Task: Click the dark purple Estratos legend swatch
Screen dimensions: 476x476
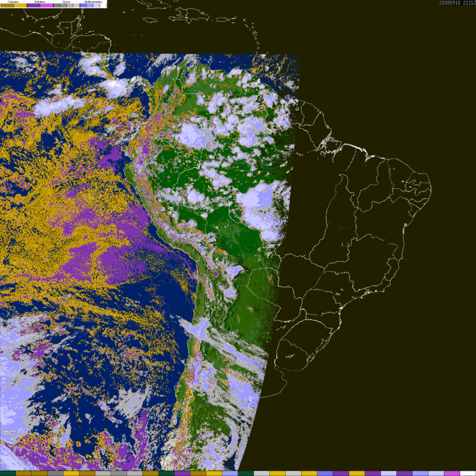Action: [34, 5]
